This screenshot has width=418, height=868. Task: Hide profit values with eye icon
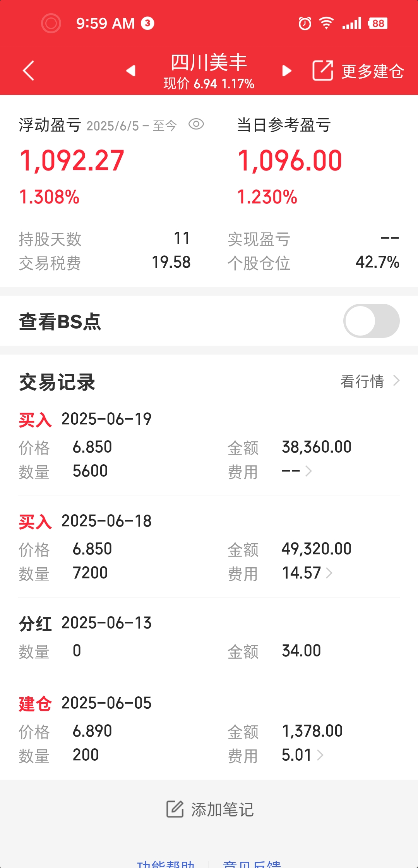[196, 124]
